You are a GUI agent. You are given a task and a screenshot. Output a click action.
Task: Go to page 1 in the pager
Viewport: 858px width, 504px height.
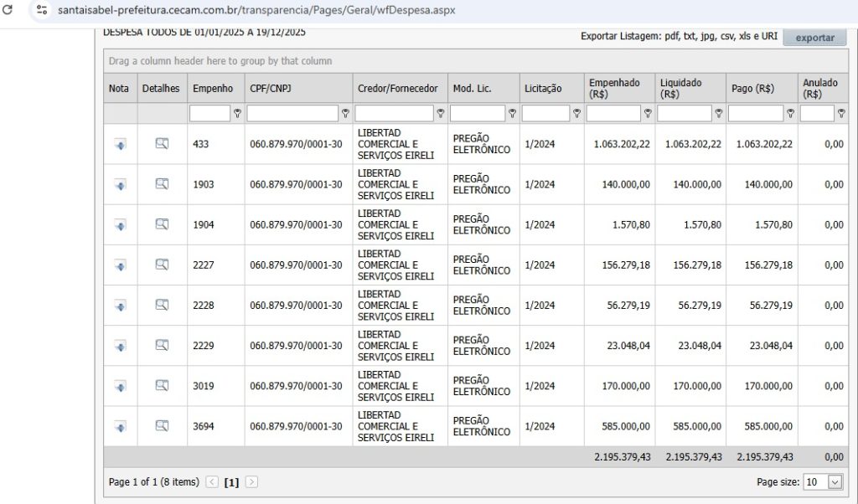coord(232,482)
